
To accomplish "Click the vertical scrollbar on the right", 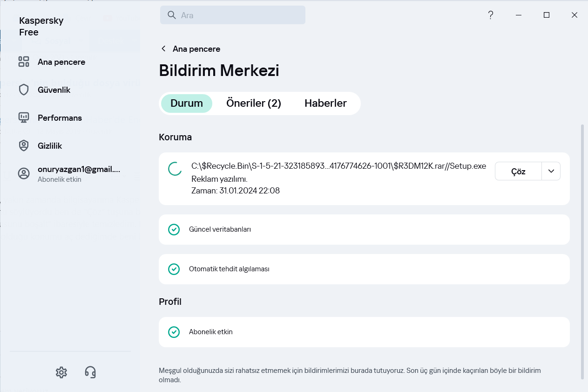I will pyautogui.click(x=582, y=252).
